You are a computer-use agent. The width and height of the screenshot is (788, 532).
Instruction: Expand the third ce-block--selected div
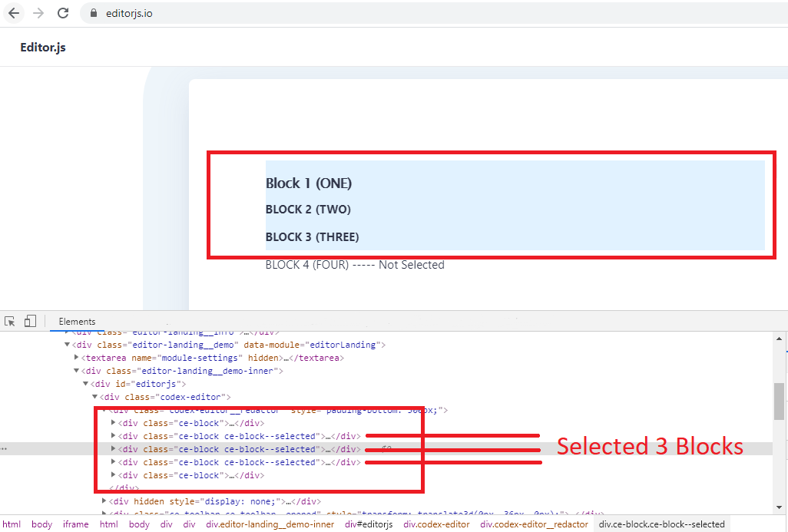coord(113,462)
